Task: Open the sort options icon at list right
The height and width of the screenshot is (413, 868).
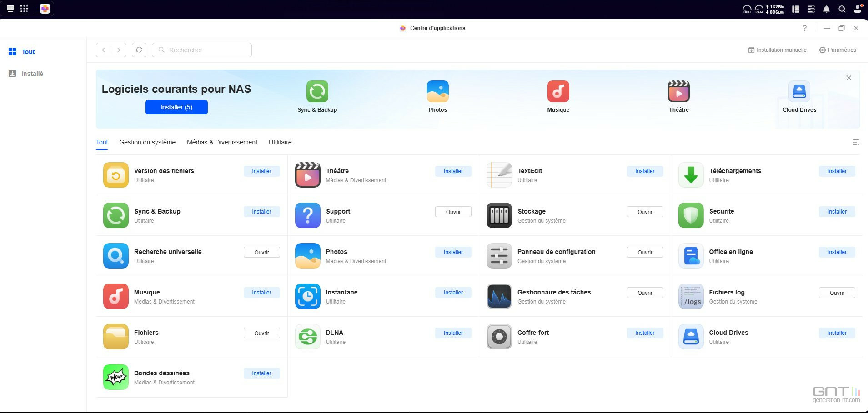Action: click(x=856, y=143)
